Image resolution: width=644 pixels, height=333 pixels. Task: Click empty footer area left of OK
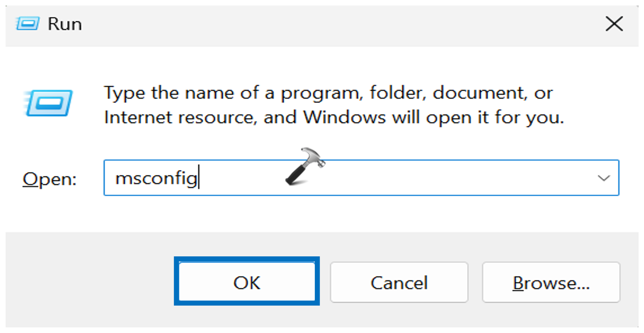[x=89, y=281]
